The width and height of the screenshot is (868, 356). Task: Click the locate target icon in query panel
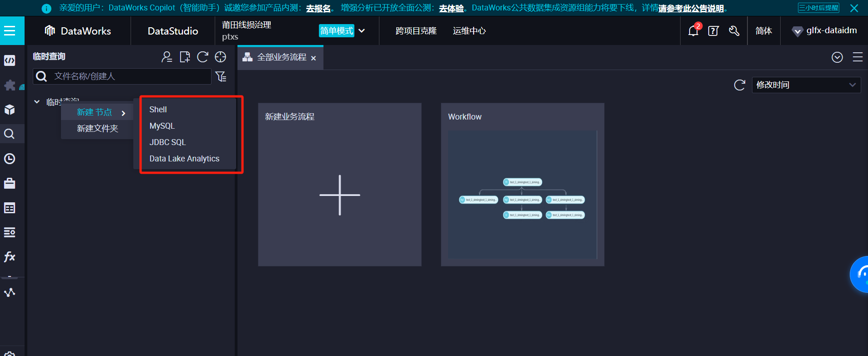[x=221, y=57]
